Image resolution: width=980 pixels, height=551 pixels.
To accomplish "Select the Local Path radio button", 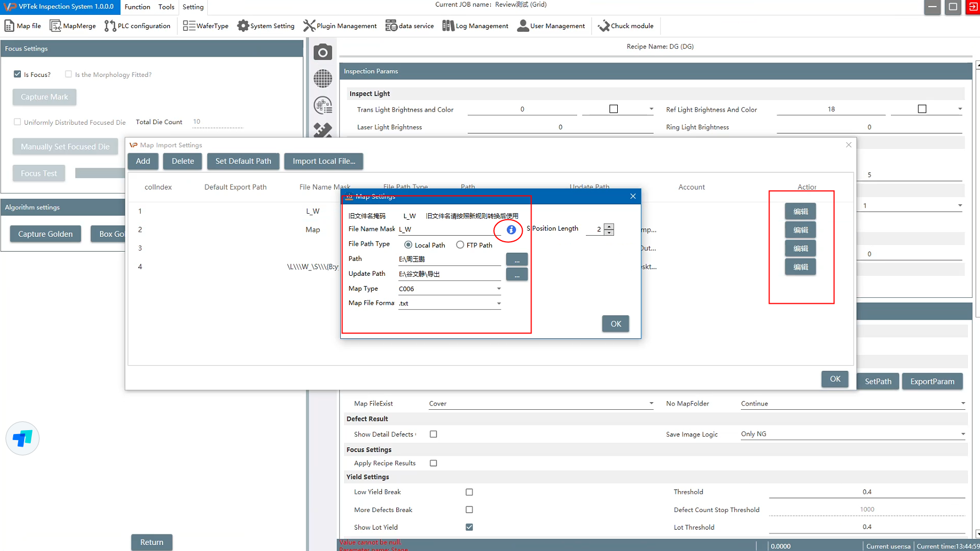I will (408, 245).
